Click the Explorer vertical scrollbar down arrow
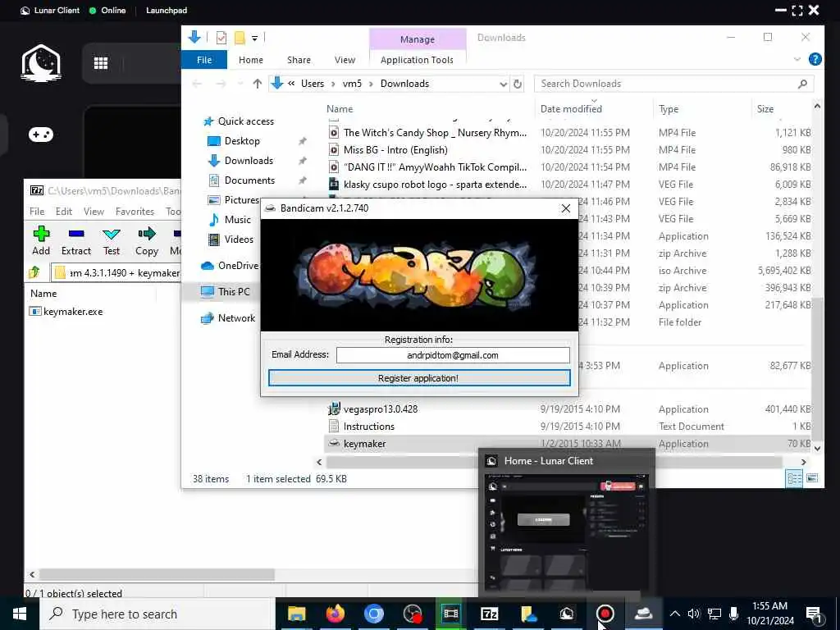 pos(817,449)
